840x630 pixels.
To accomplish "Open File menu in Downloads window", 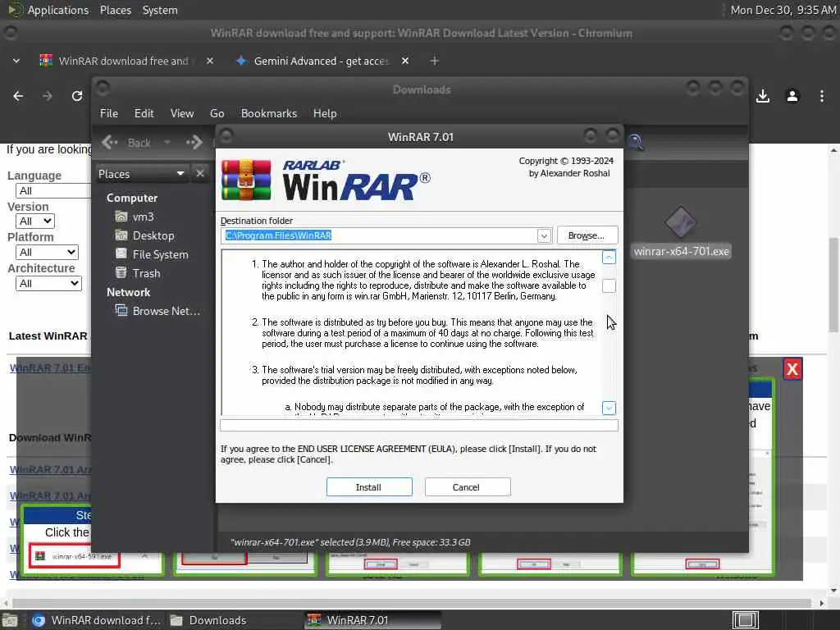I will point(109,113).
